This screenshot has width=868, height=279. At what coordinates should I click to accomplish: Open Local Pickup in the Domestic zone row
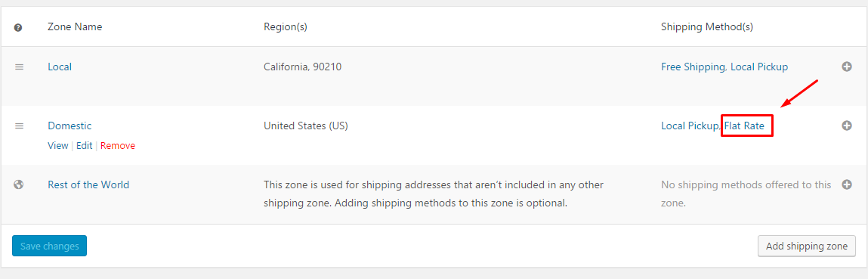[689, 126]
